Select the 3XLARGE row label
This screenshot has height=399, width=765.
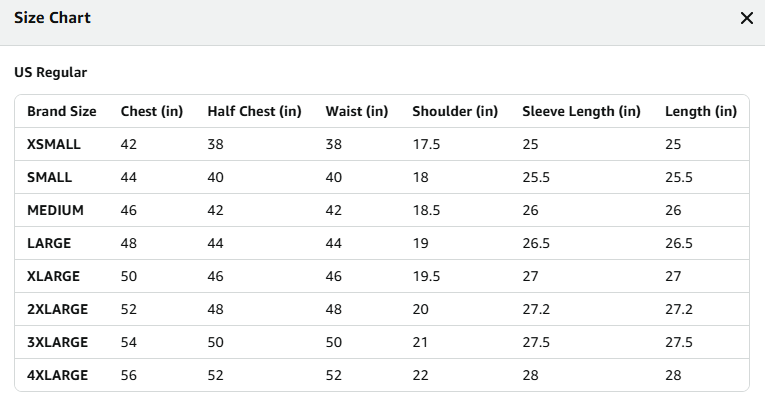click(x=58, y=342)
